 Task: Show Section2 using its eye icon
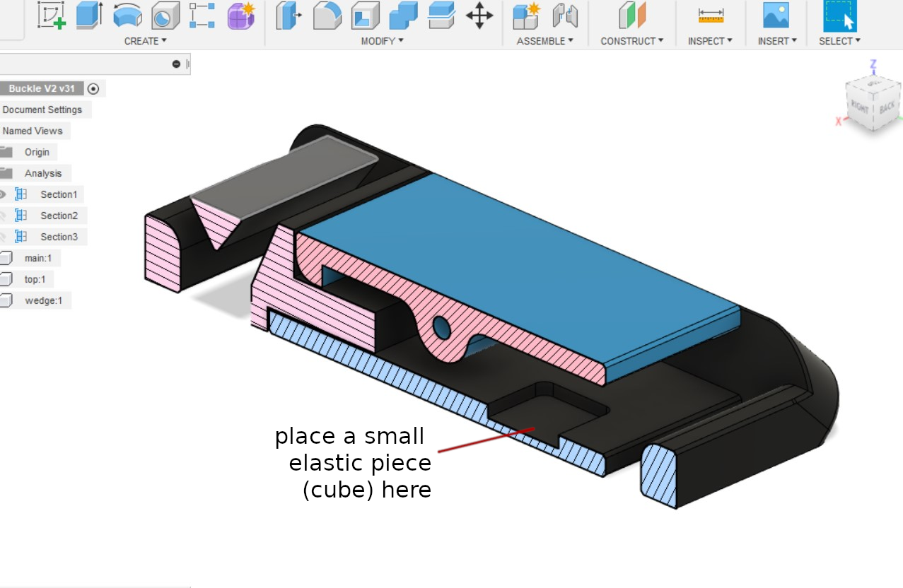coord(2,216)
